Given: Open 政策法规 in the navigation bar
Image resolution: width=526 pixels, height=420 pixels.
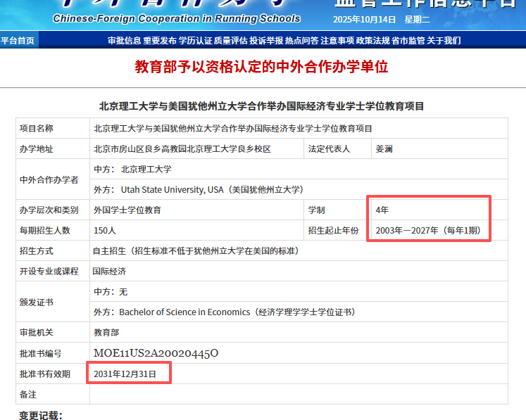Looking at the screenshot, I should click(x=372, y=41).
